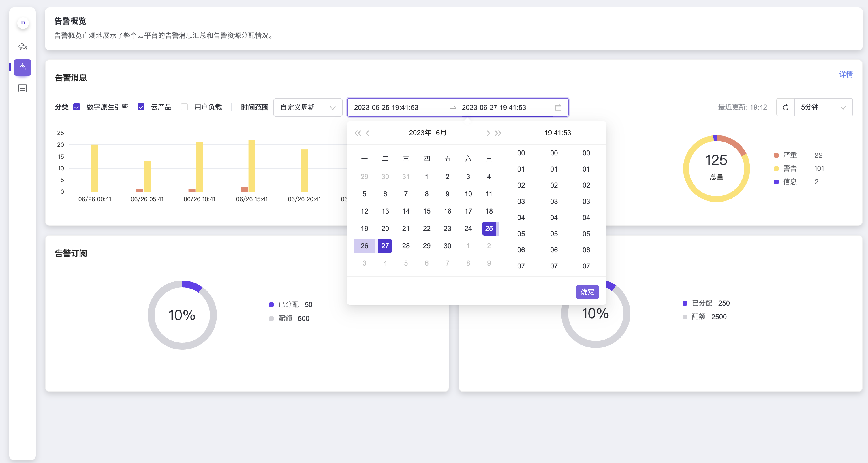This screenshot has height=463, width=868.
Task: Go to next month arrow
Action: click(x=488, y=133)
